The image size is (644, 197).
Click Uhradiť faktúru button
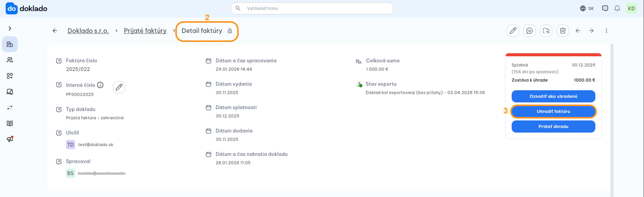coord(553,111)
